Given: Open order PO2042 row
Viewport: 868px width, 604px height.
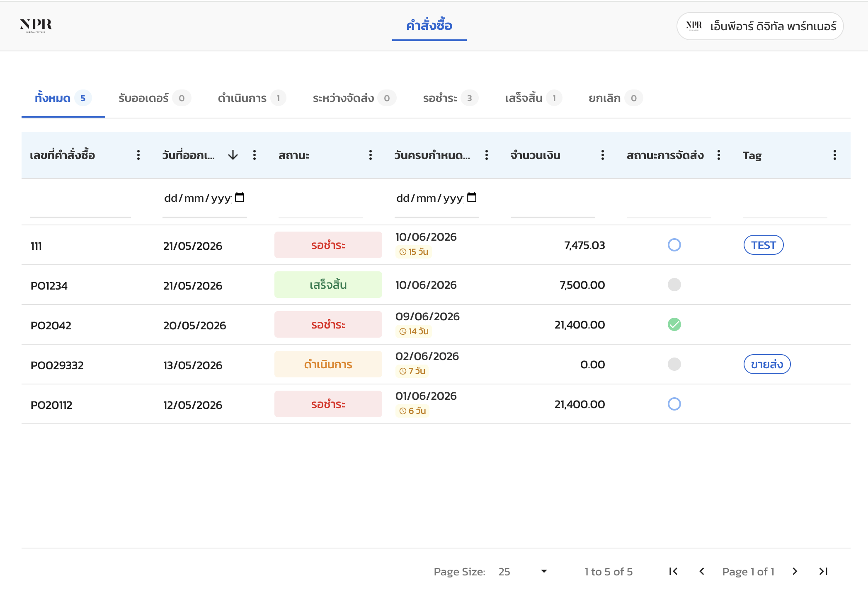Looking at the screenshot, I should point(436,325).
